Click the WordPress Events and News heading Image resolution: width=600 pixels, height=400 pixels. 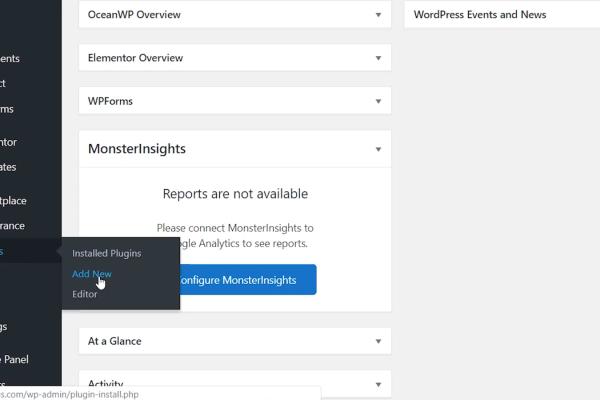tap(479, 15)
